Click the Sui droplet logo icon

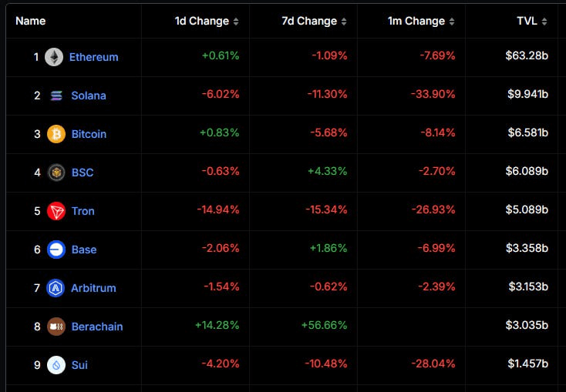(56, 365)
